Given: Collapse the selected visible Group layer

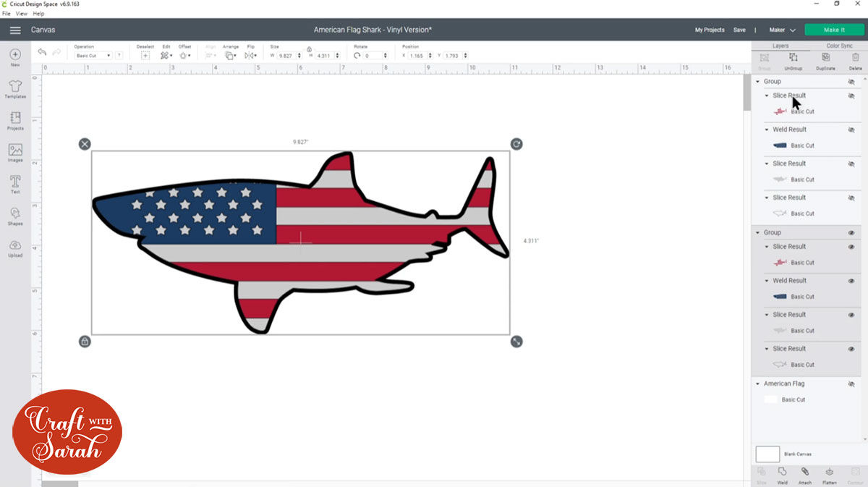Looking at the screenshot, I should (757, 233).
